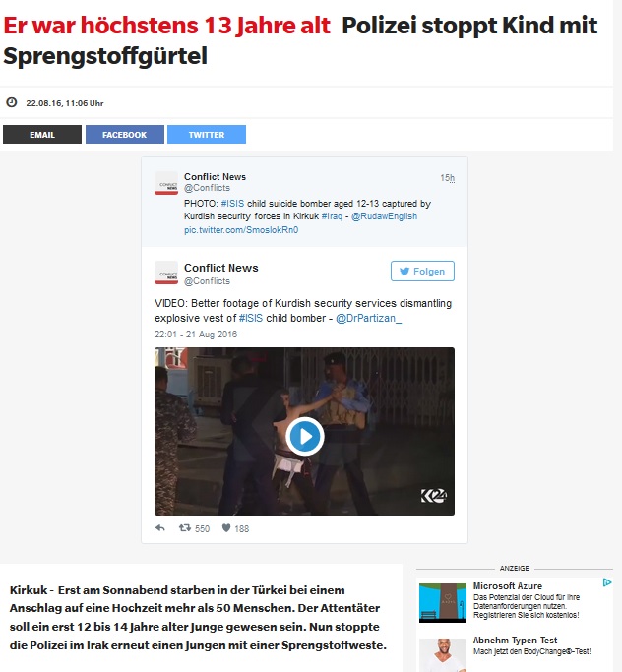
Task: Play the embedded Conflict News video
Action: 305,436
